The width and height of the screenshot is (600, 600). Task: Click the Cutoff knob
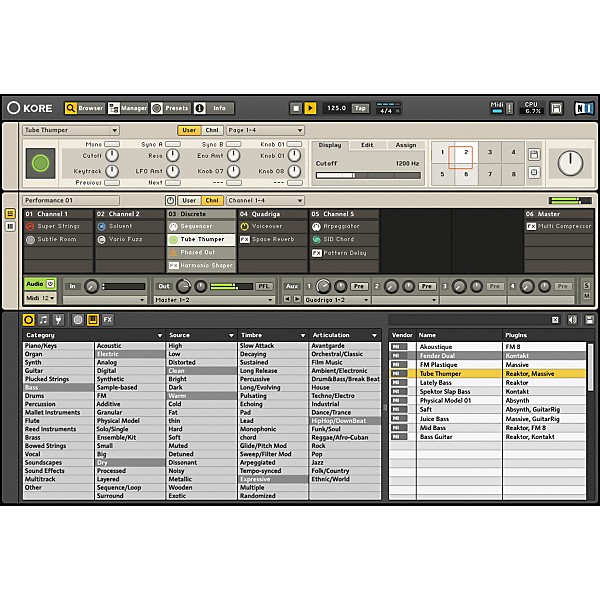[x=112, y=155]
